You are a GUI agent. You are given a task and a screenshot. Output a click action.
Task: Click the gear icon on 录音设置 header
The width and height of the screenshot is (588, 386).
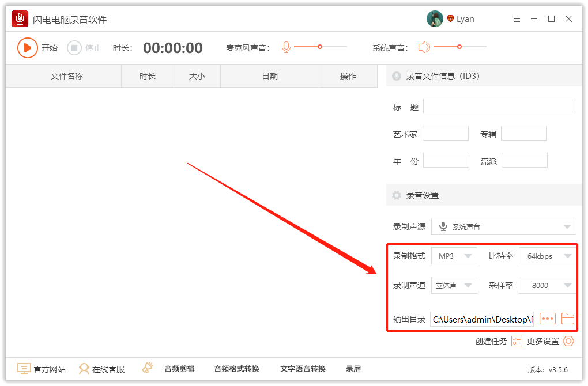pyautogui.click(x=396, y=195)
